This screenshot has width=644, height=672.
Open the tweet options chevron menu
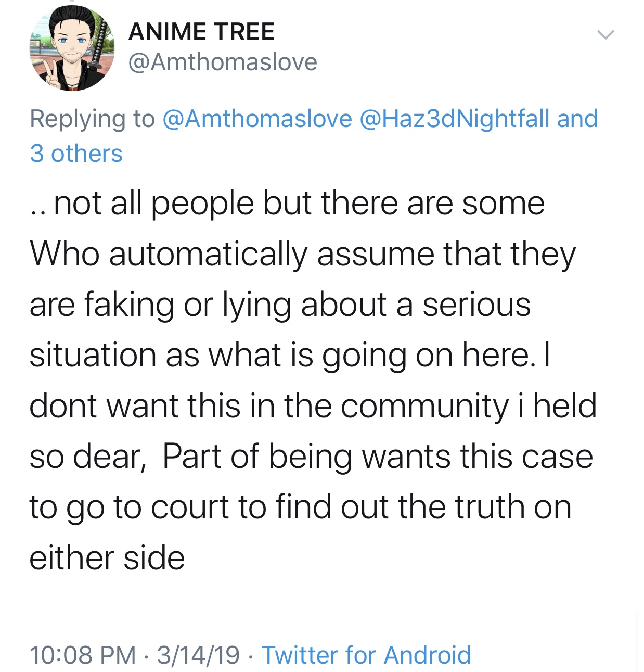click(606, 35)
